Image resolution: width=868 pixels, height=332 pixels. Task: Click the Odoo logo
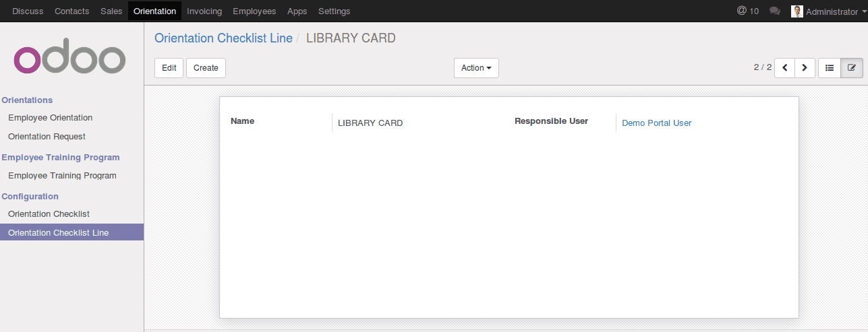(x=70, y=59)
